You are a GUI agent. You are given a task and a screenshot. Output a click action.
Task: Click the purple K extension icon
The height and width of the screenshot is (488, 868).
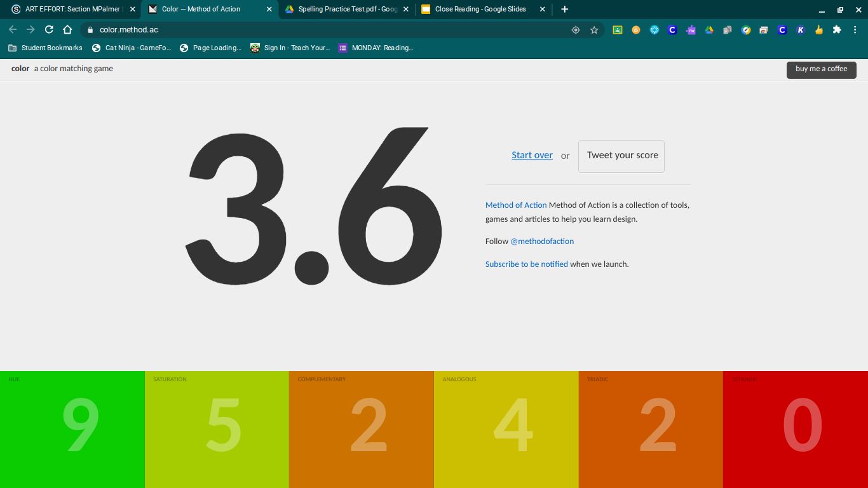801,30
